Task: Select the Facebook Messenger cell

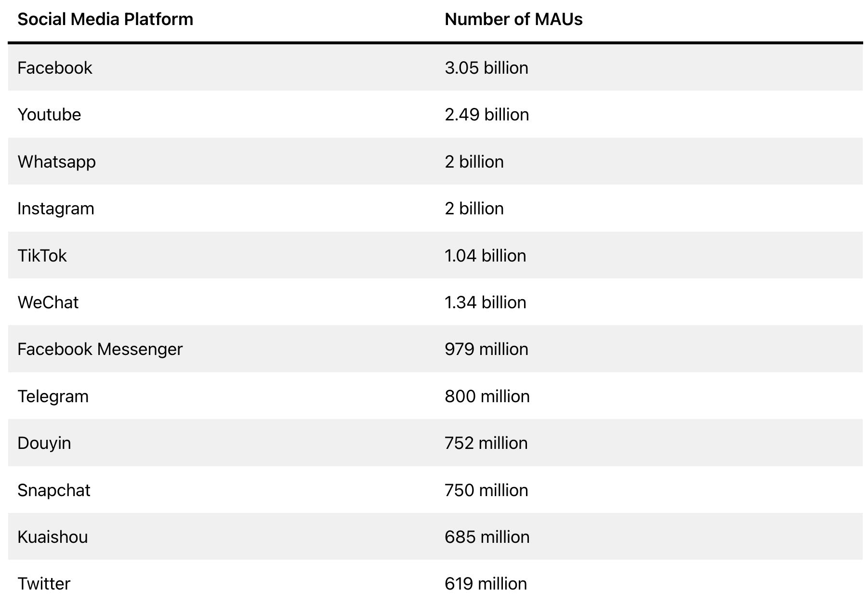Action: pyautogui.click(x=100, y=349)
